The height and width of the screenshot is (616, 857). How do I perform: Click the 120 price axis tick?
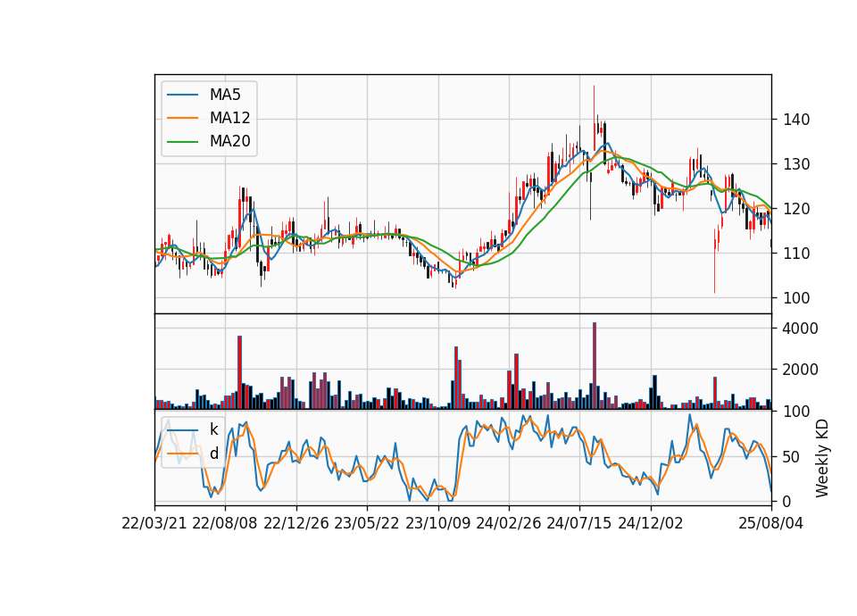pos(795,209)
